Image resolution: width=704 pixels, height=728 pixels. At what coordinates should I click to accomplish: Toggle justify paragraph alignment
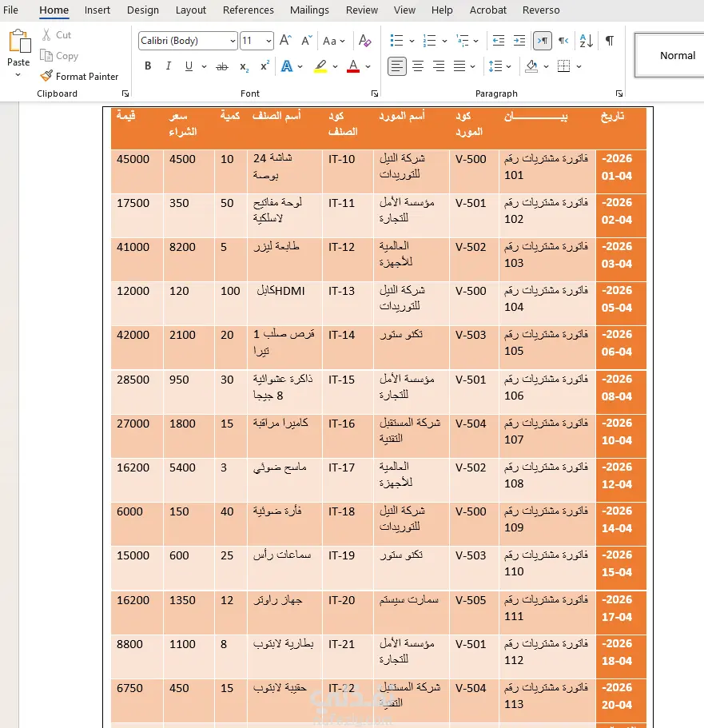coord(459,66)
